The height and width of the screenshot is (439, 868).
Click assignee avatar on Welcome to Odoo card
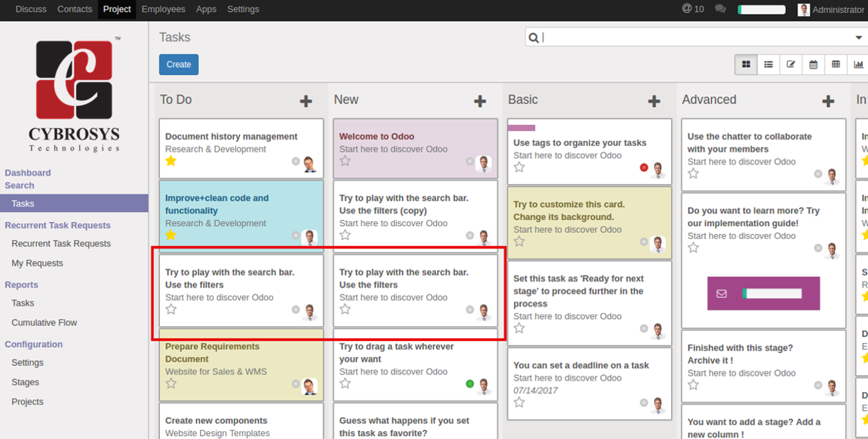[x=484, y=164]
